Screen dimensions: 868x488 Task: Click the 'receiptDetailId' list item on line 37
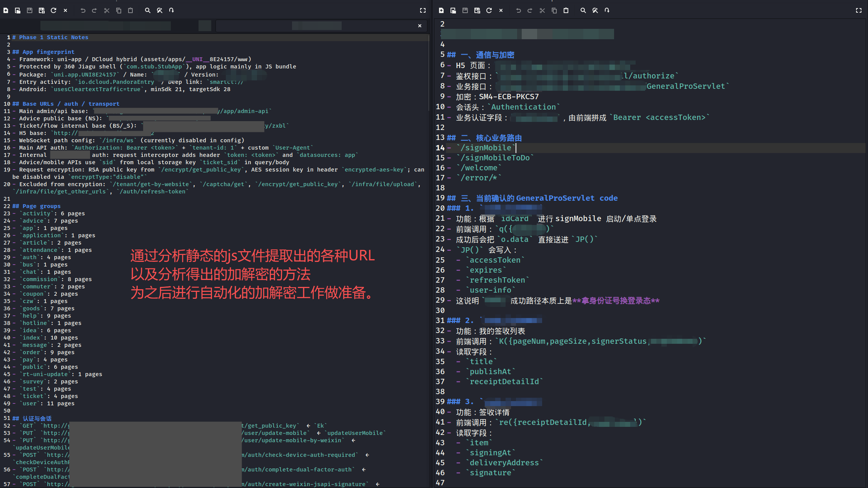(500, 381)
